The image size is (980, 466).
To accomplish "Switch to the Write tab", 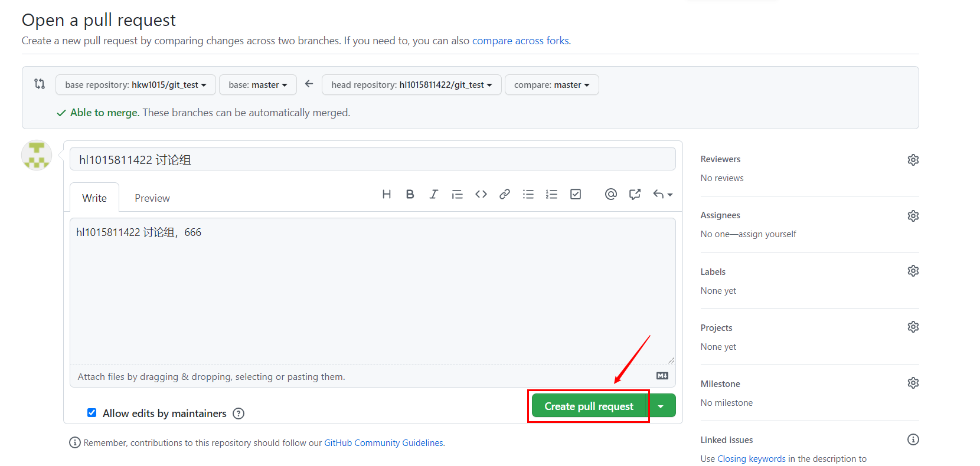I will [x=94, y=198].
